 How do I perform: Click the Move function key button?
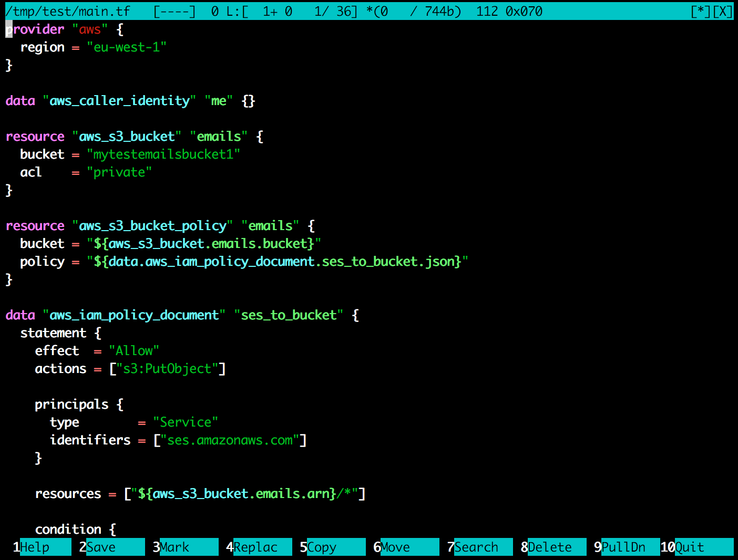(x=406, y=547)
